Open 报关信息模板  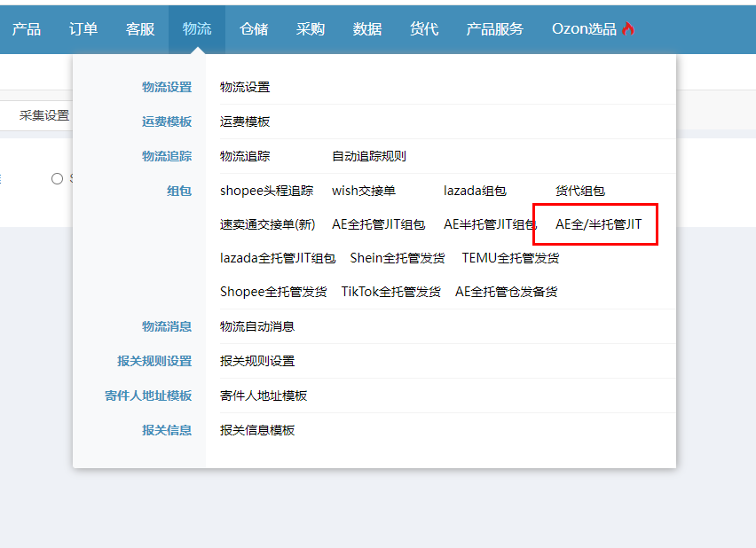257,430
